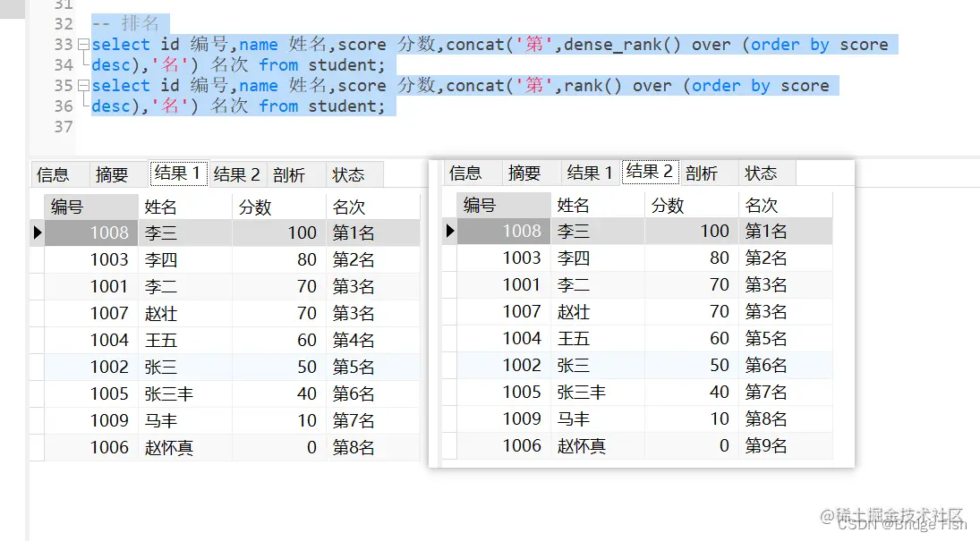The width and height of the screenshot is (980, 541).
Task: Select cell 第6名 in right table
Action: (x=785, y=365)
